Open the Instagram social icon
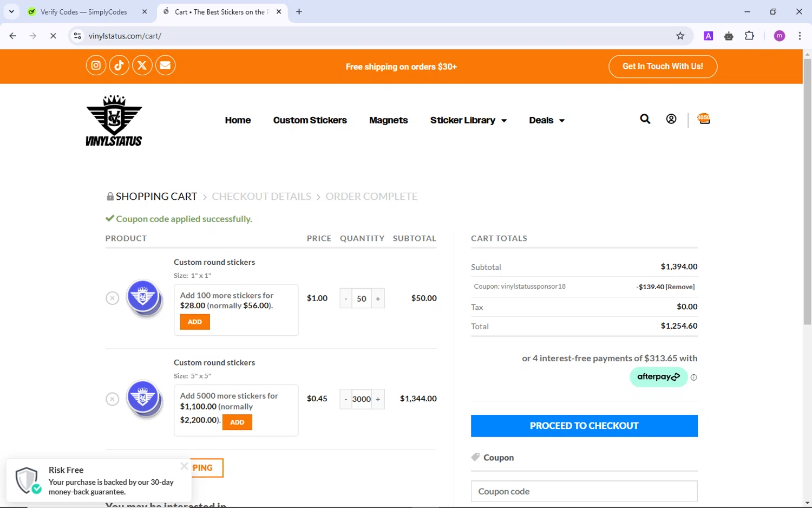This screenshot has width=812, height=508. tap(96, 66)
